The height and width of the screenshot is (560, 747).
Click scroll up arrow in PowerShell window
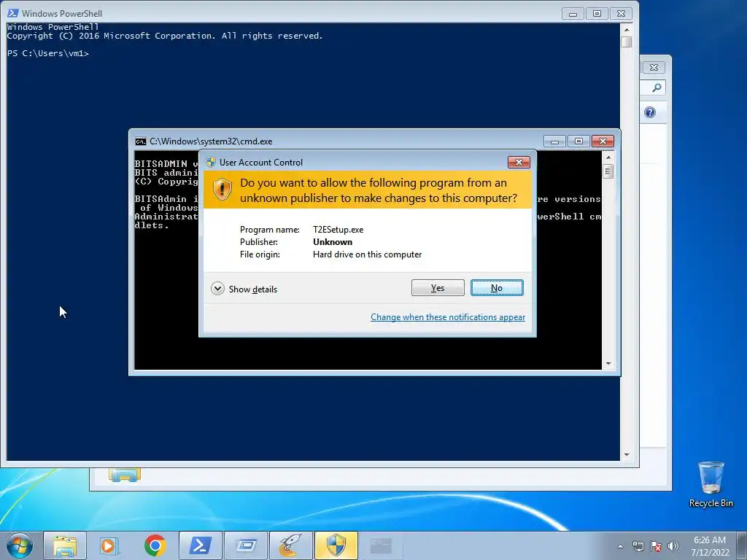click(x=627, y=29)
